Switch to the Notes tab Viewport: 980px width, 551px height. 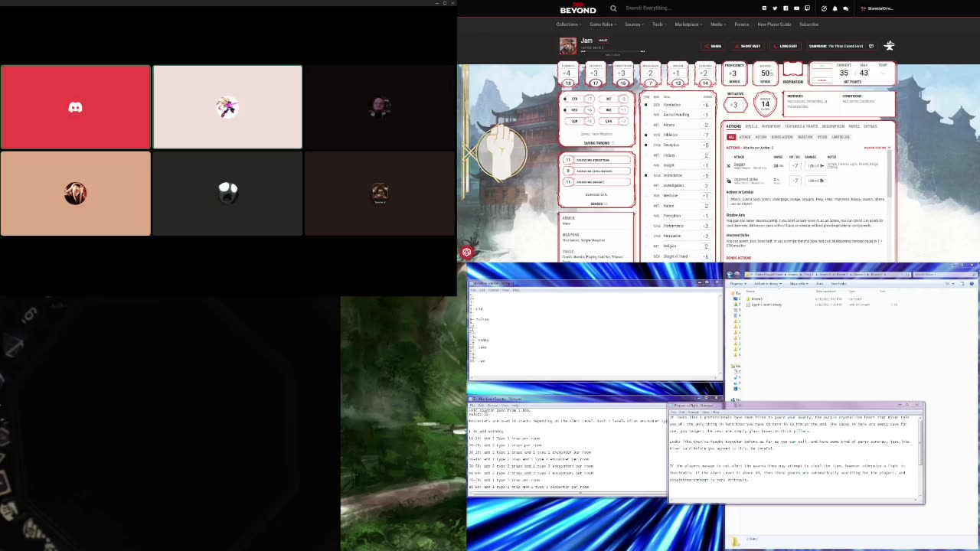pos(854,126)
